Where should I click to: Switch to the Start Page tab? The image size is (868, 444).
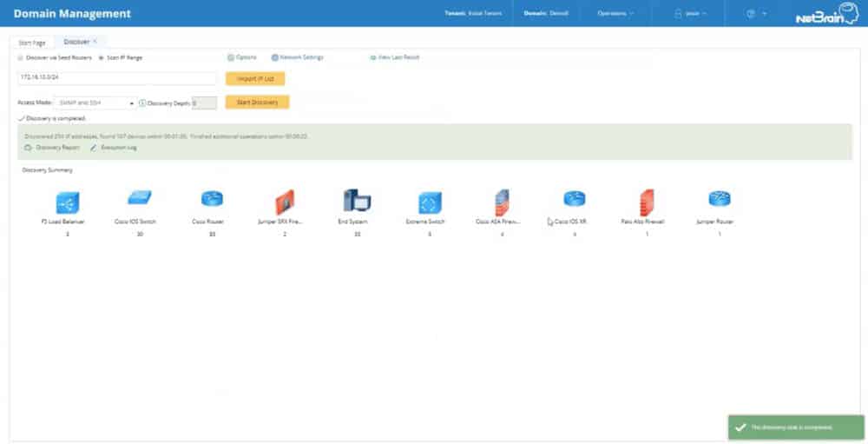point(32,43)
